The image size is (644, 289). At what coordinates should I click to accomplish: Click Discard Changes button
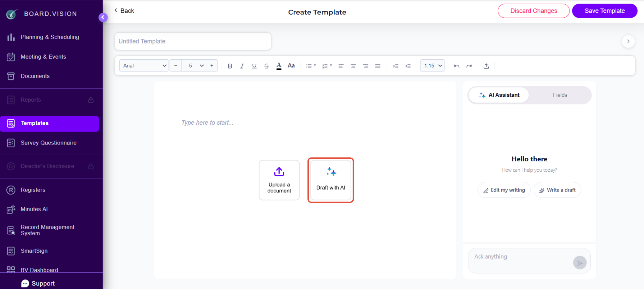point(534,11)
